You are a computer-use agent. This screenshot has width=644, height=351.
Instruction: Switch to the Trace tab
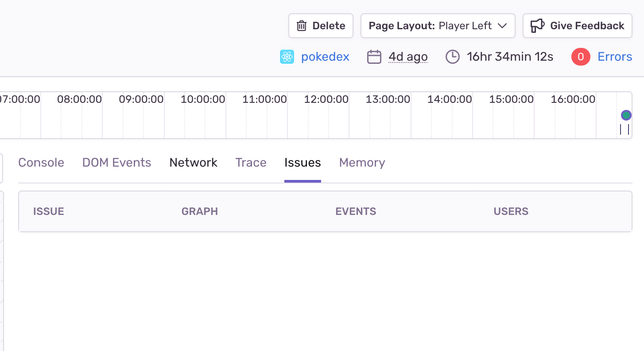251,163
